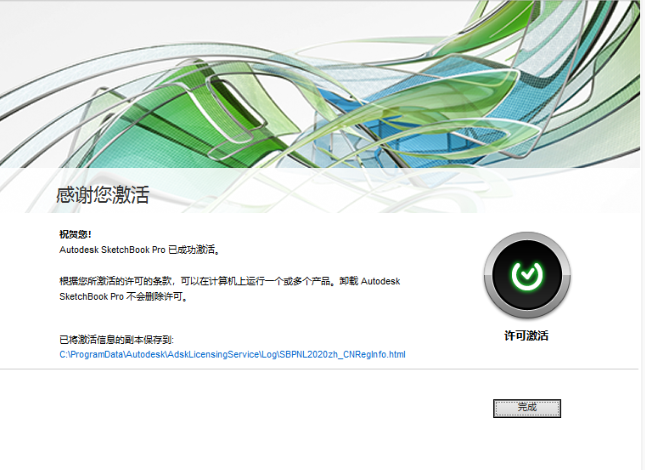Click the 'Autodesk SketchBook Pro 已成功激活' message
The width and height of the screenshot is (645, 470).
(x=139, y=250)
